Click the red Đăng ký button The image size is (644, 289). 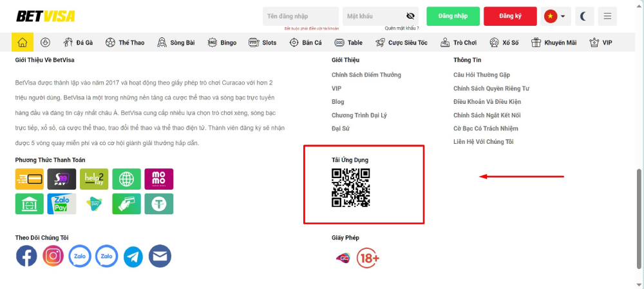pyautogui.click(x=510, y=16)
